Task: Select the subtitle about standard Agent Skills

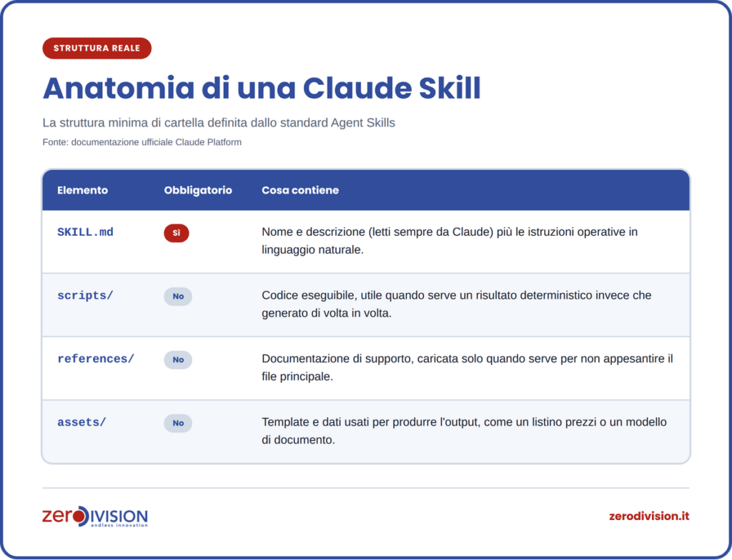Action: coord(219,123)
